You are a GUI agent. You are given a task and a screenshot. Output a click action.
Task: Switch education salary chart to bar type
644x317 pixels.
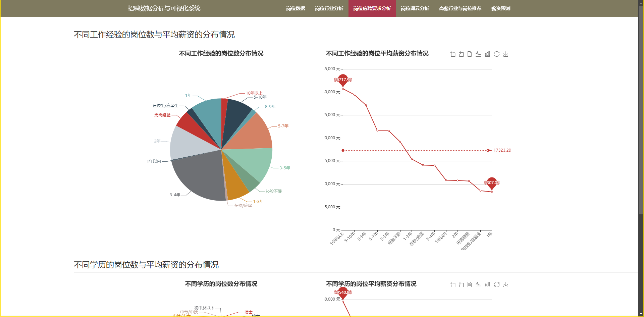(x=487, y=284)
